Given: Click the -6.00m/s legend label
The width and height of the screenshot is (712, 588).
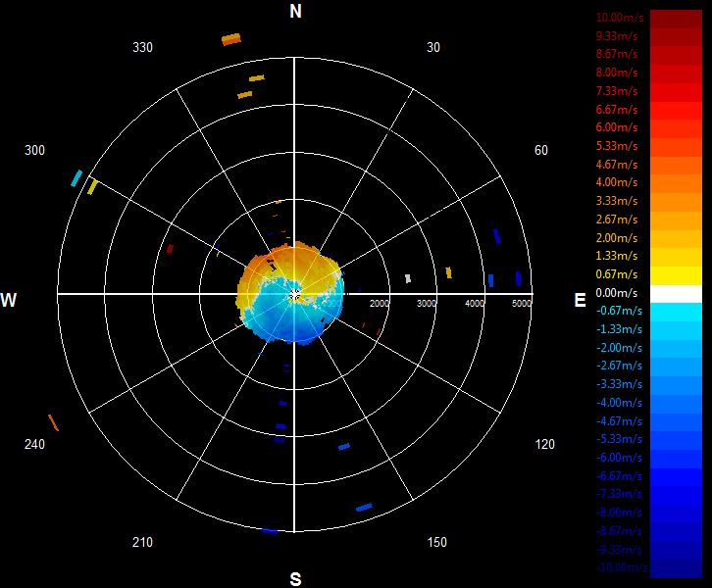Looking at the screenshot, I should pos(619,458).
